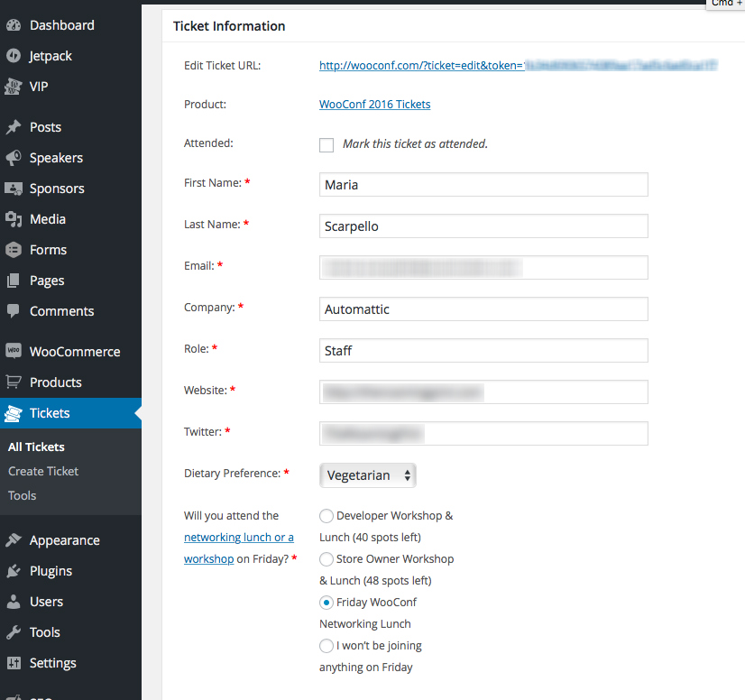The height and width of the screenshot is (700, 745).
Task: Select I won't be joining anything radio
Action: click(x=327, y=646)
